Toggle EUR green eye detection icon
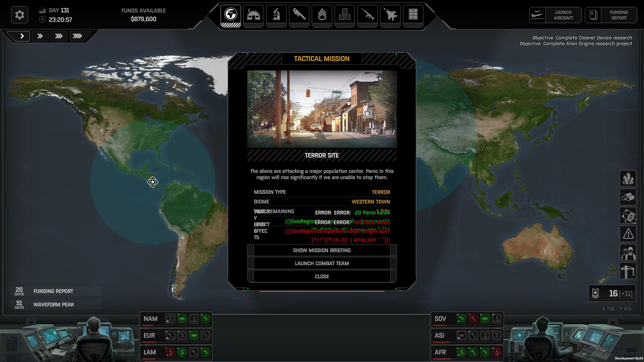The width and height of the screenshot is (644, 362). tap(194, 336)
